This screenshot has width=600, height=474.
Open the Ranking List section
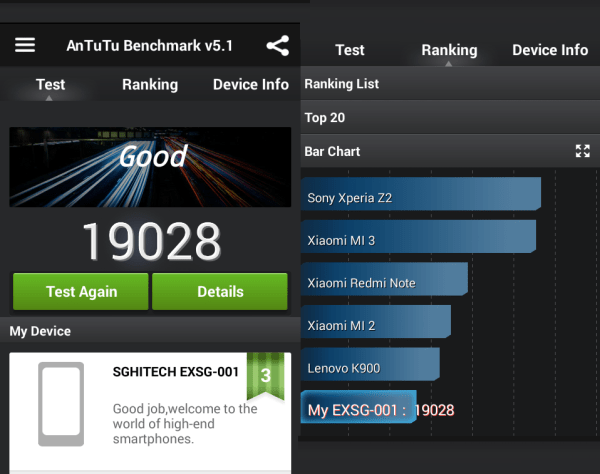pyautogui.click(x=450, y=84)
